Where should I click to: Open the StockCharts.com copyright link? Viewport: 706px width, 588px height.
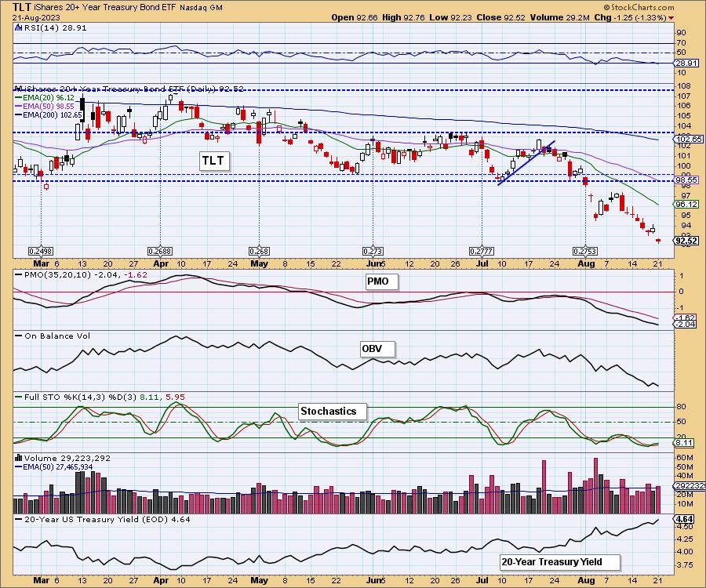(x=639, y=7)
